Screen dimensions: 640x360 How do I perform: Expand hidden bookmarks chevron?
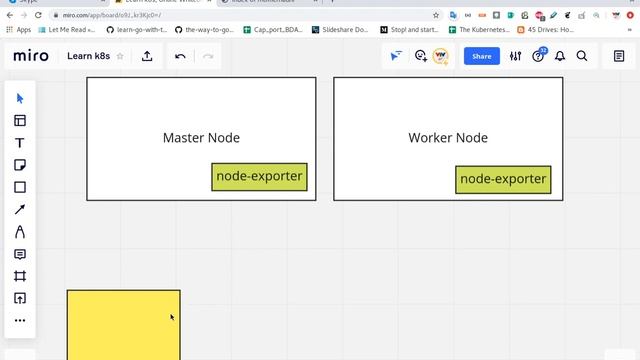630,29
